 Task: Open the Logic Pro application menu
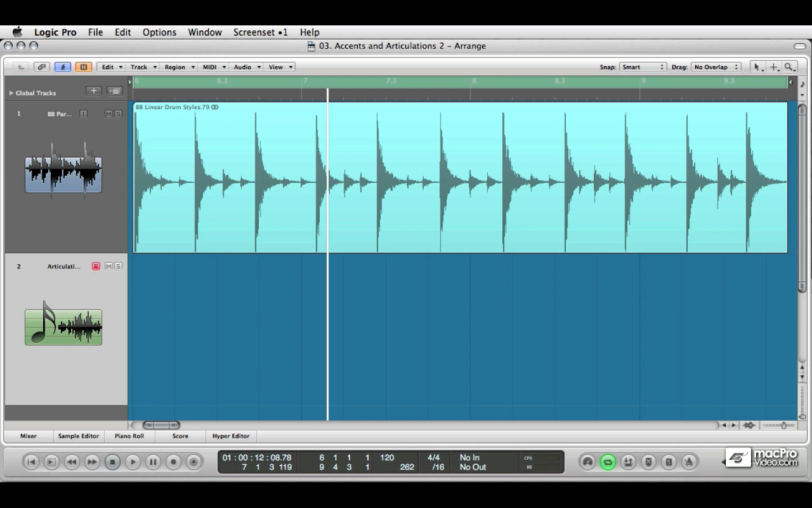[55, 32]
